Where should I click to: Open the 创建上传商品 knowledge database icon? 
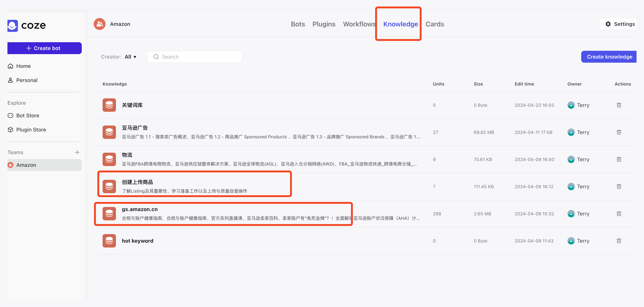click(109, 186)
